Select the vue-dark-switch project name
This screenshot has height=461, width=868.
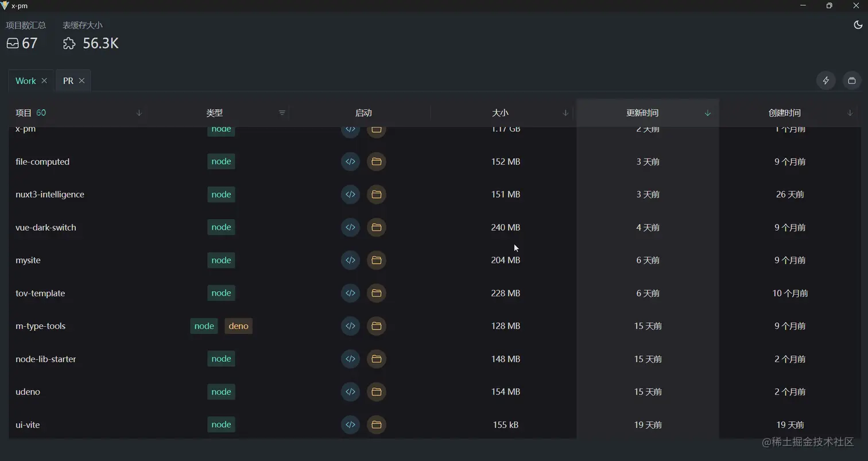pos(46,227)
